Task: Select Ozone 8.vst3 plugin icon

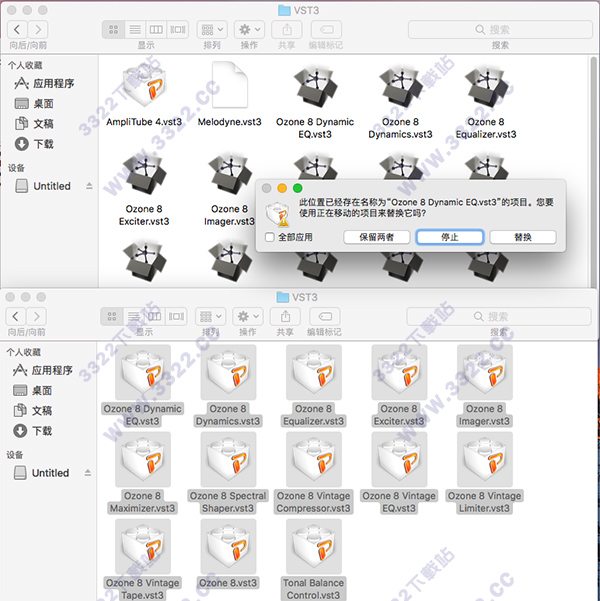Action: tap(228, 546)
